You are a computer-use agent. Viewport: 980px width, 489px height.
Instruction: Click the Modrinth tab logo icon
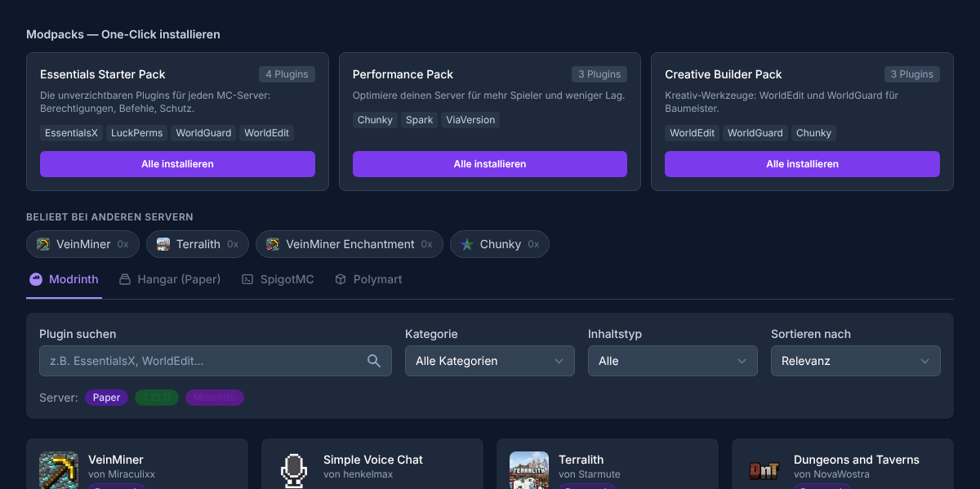coord(36,279)
